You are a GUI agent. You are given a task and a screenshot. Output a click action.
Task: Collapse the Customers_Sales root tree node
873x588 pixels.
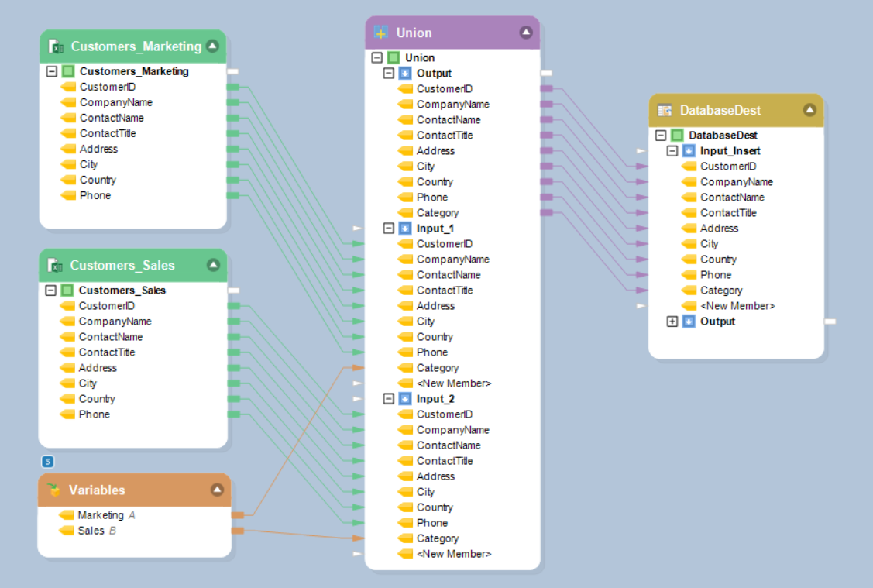tap(51, 291)
